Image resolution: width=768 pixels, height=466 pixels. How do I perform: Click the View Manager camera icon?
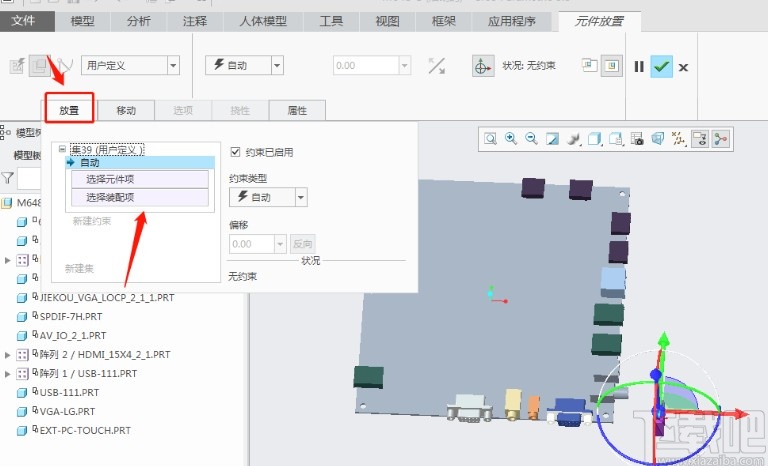click(x=637, y=139)
